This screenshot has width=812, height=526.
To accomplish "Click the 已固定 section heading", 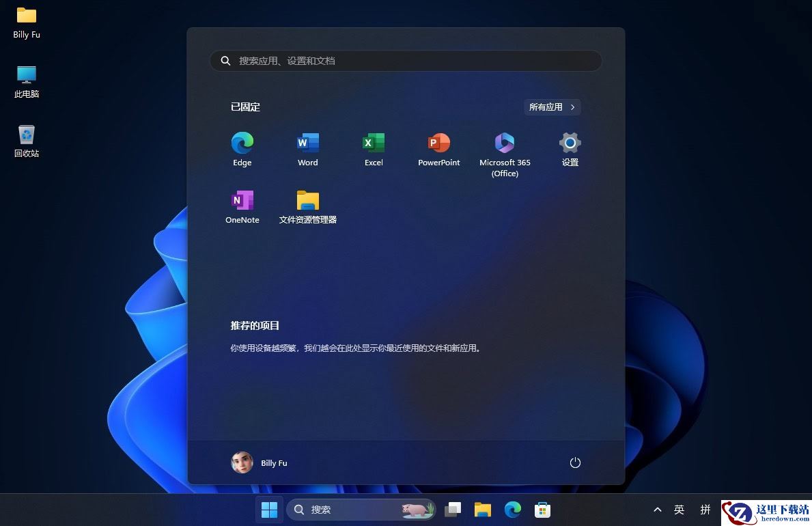I will coord(245,107).
